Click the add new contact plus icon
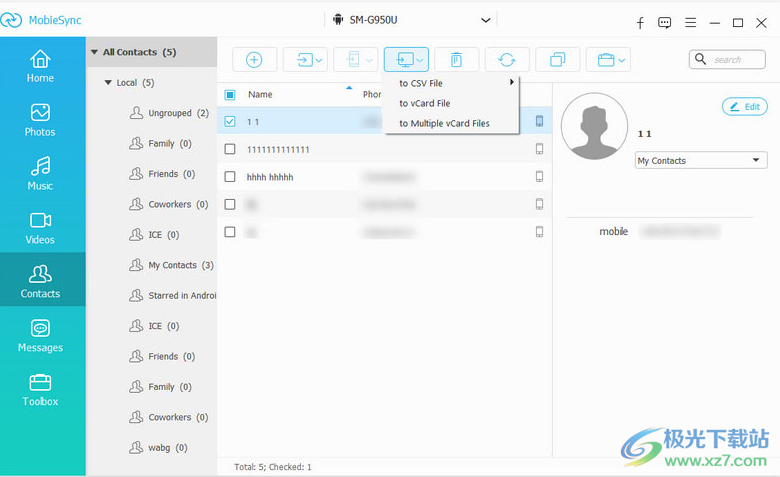Image resolution: width=780 pixels, height=477 pixels. click(x=254, y=60)
